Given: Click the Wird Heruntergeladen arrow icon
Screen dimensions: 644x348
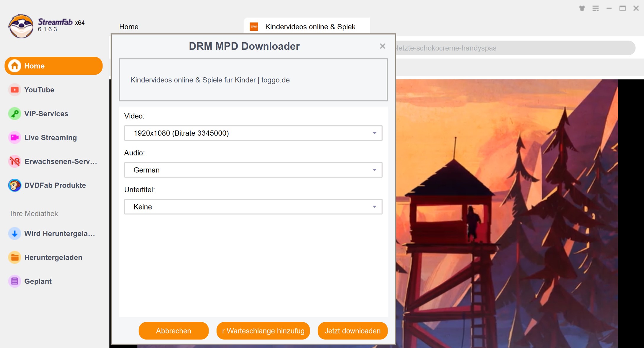Looking at the screenshot, I should (x=14, y=234).
